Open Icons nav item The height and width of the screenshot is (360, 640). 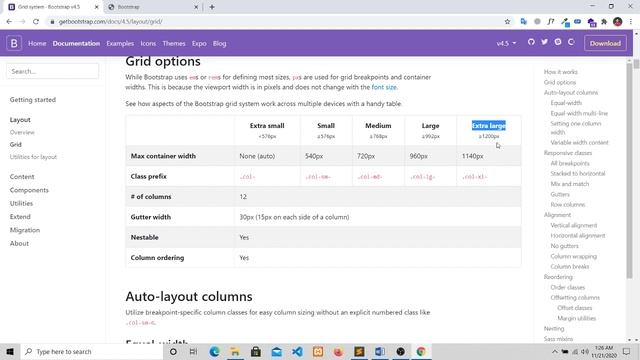148,43
